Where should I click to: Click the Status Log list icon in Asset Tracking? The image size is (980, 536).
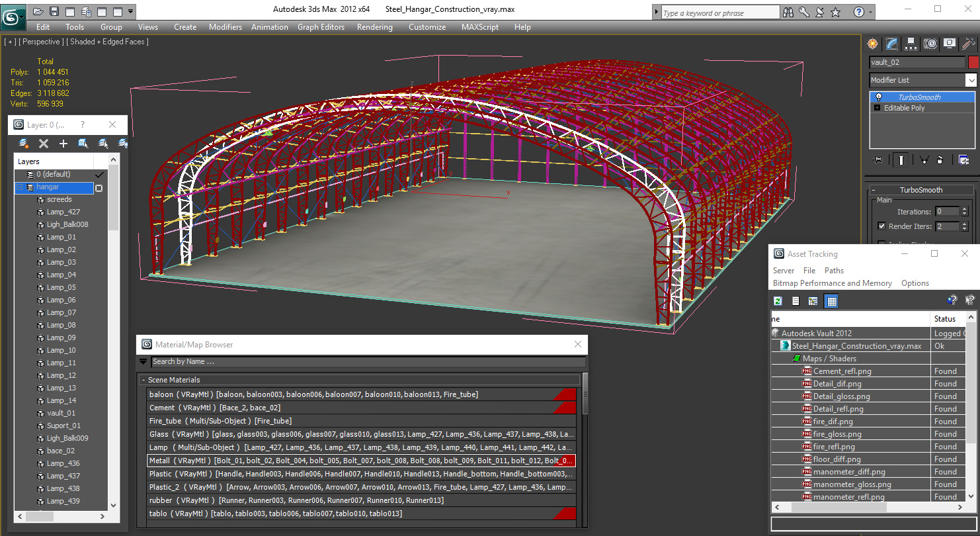point(796,301)
